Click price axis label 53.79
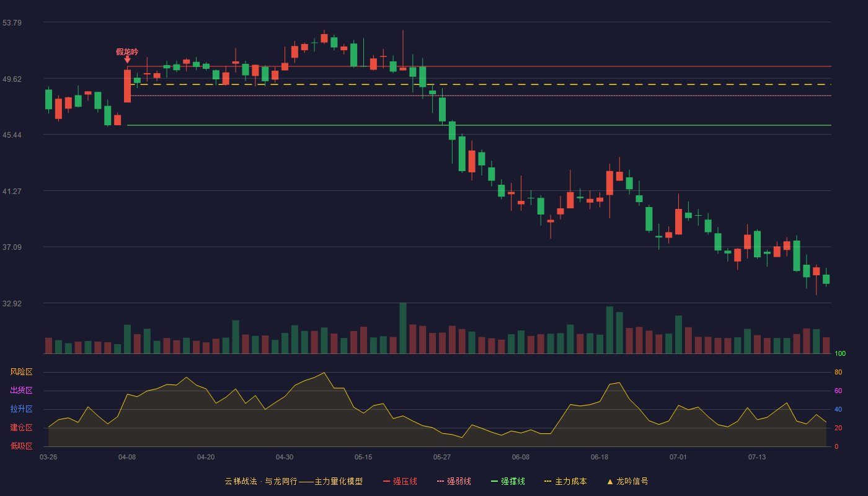Screen dimensions: 868x496 pyautogui.click(x=12, y=23)
